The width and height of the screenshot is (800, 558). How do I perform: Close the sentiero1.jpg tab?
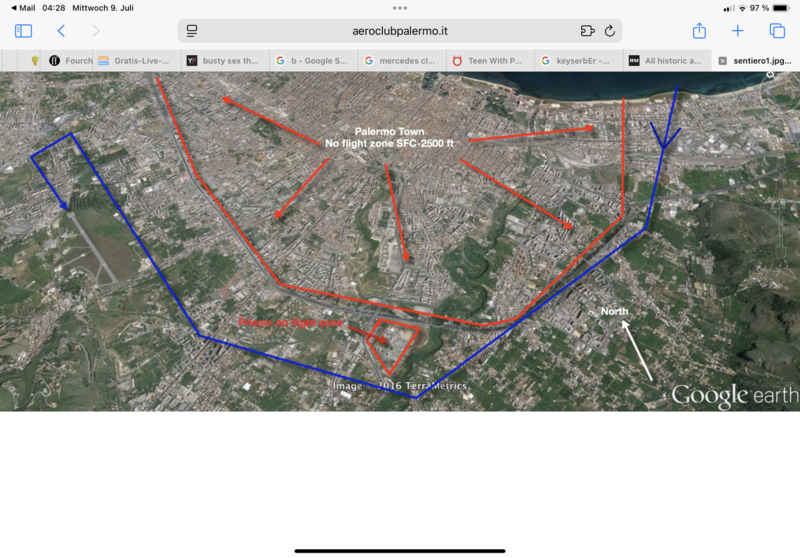722,60
